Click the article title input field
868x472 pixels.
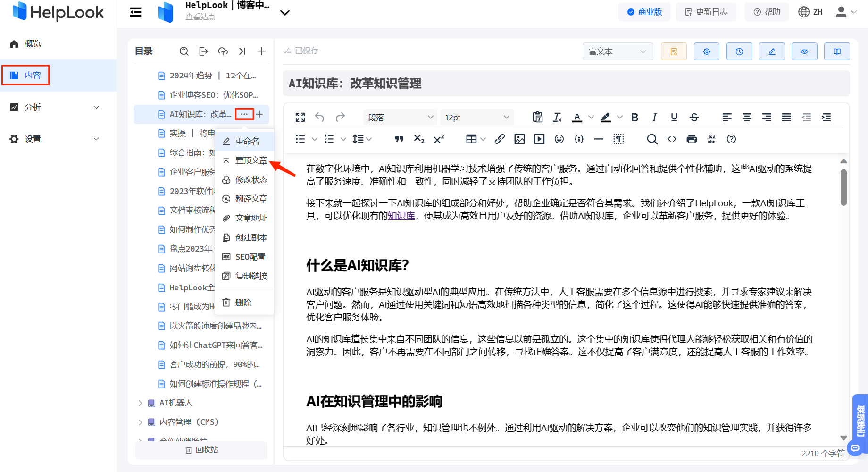(x=566, y=84)
